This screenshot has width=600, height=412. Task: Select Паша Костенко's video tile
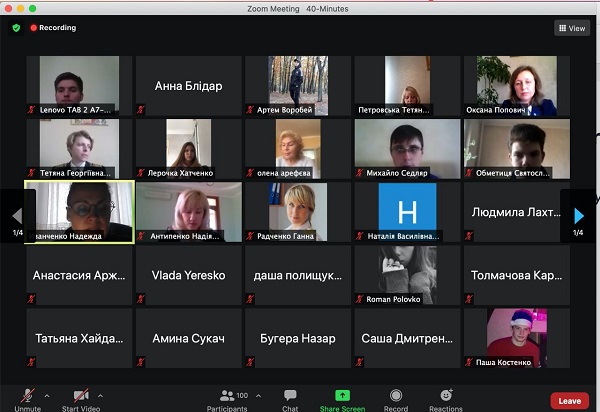516,338
